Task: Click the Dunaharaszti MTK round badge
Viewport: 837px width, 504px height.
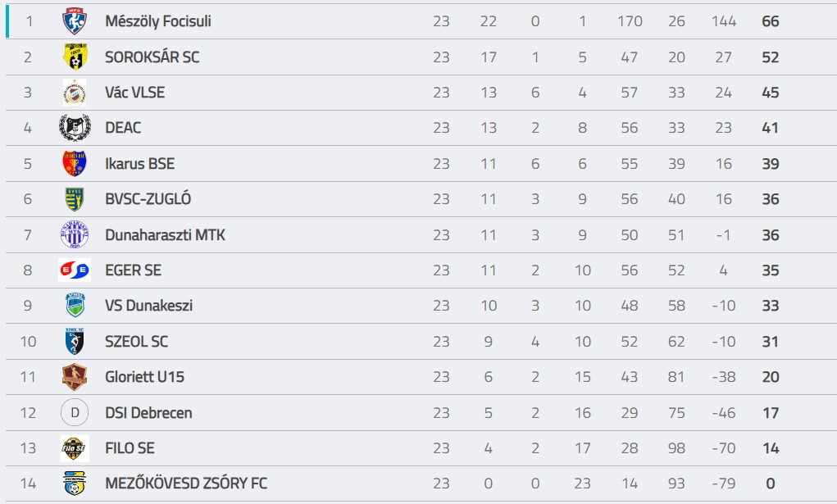Action: [x=75, y=235]
